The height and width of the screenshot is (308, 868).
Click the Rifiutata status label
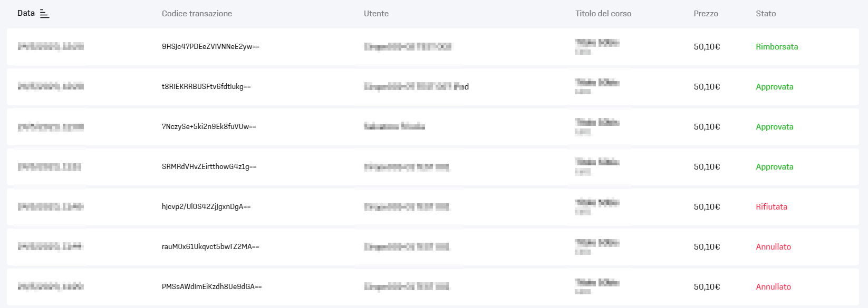[771, 207]
